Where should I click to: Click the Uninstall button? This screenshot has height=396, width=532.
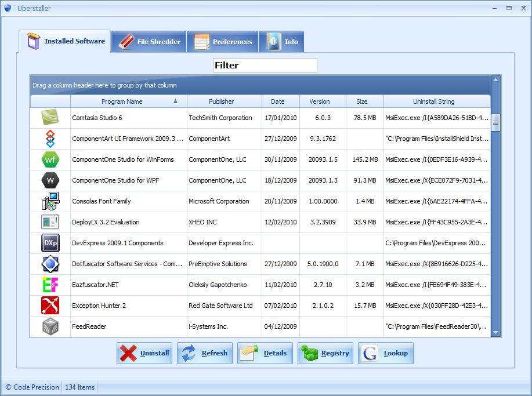[x=144, y=353]
